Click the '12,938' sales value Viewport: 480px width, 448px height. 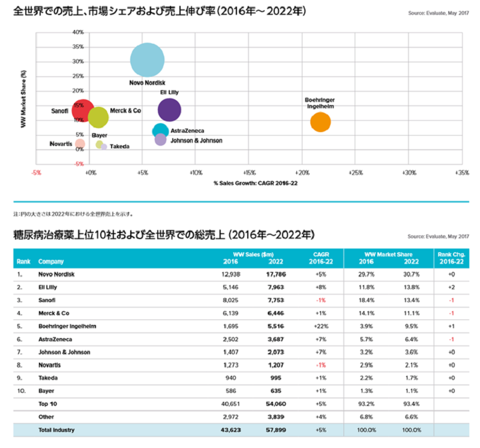[231, 274]
